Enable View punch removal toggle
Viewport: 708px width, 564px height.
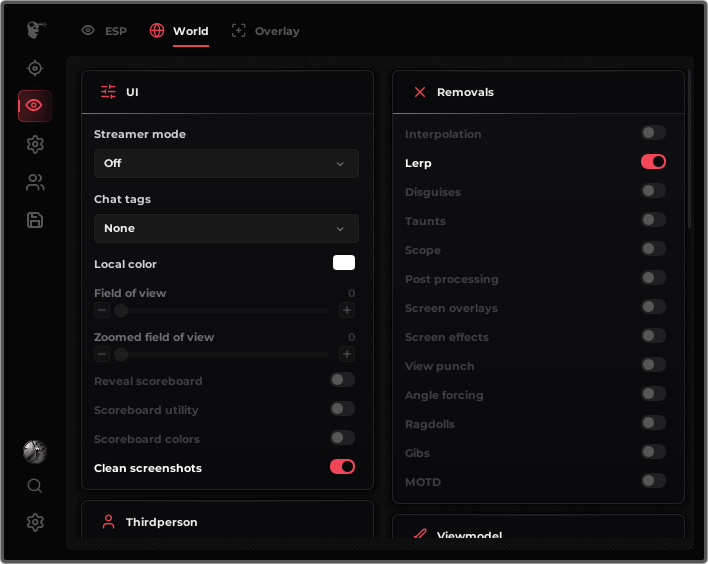click(653, 365)
